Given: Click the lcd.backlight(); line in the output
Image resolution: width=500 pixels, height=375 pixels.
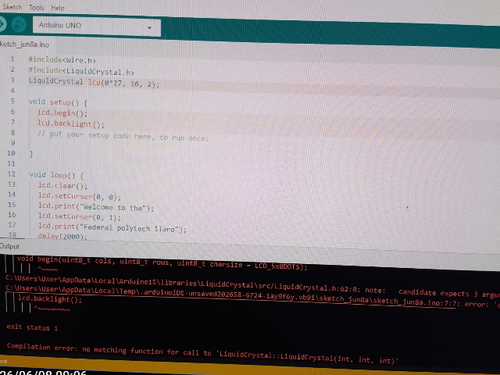Looking at the screenshot, I should click(x=49, y=299).
